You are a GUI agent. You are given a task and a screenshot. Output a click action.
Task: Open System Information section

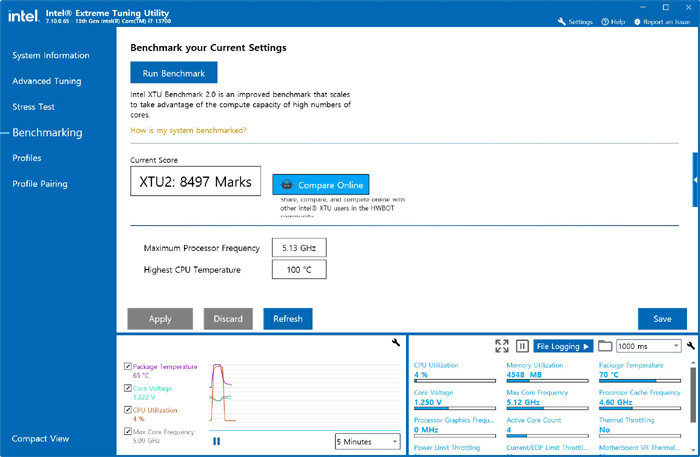[51, 55]
